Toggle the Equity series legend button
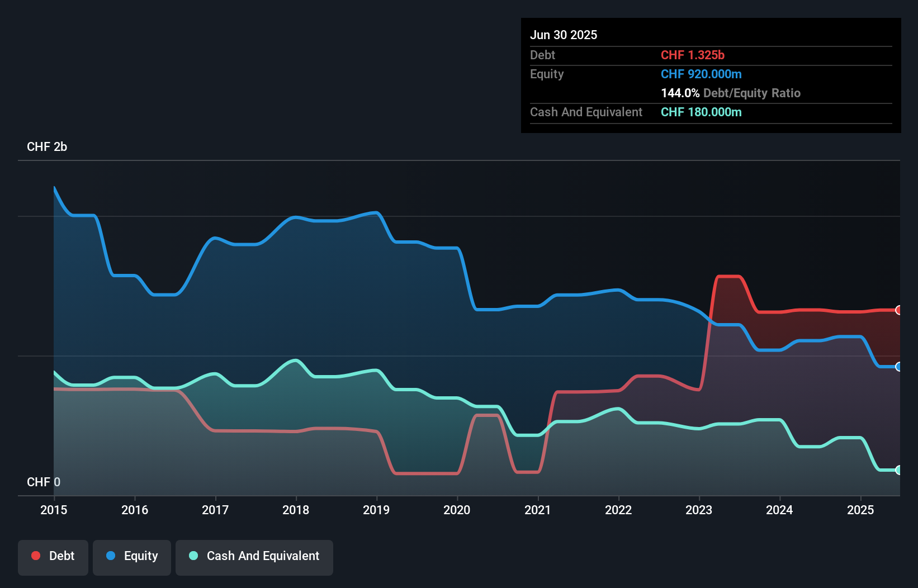The height and width of the screenshot is (588, 918). click(132, 557)
